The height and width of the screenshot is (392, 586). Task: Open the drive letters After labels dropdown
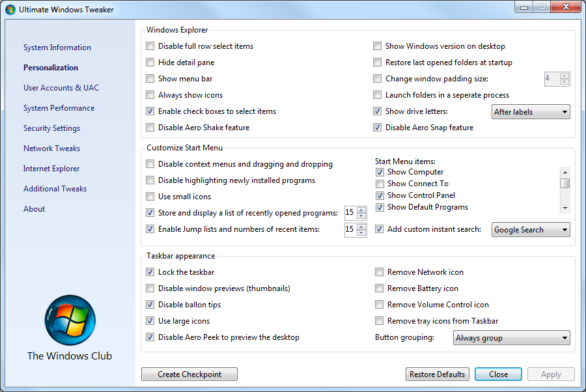click(531, 112)
